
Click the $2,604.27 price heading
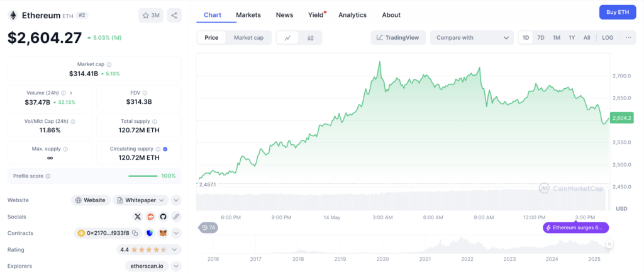pyautogui.click(x=45, y=37)
